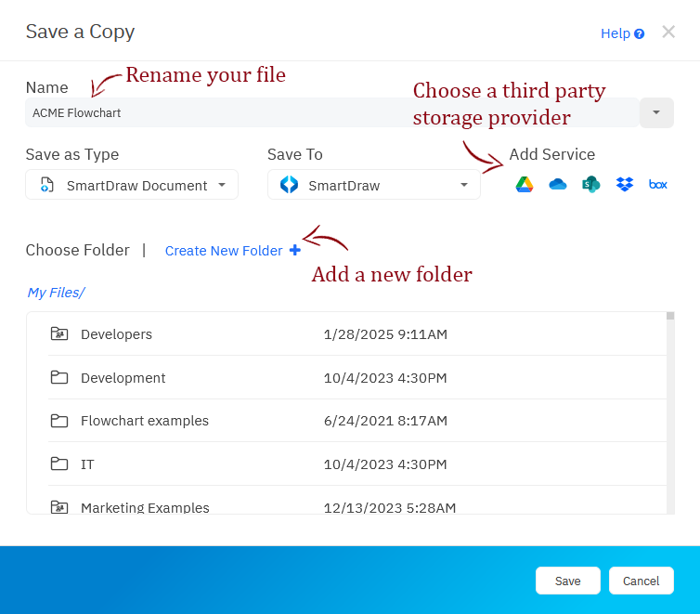Select the IT folder
The width and height of the screenshot is (700, 614).
click(87, 464)
